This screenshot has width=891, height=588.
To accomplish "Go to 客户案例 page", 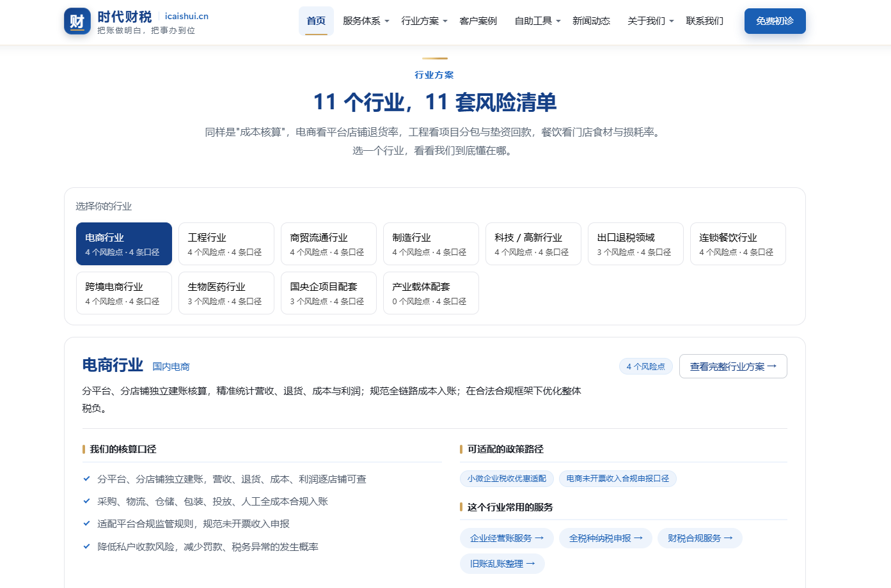I will pyautogui.click(x=478, y=21).
